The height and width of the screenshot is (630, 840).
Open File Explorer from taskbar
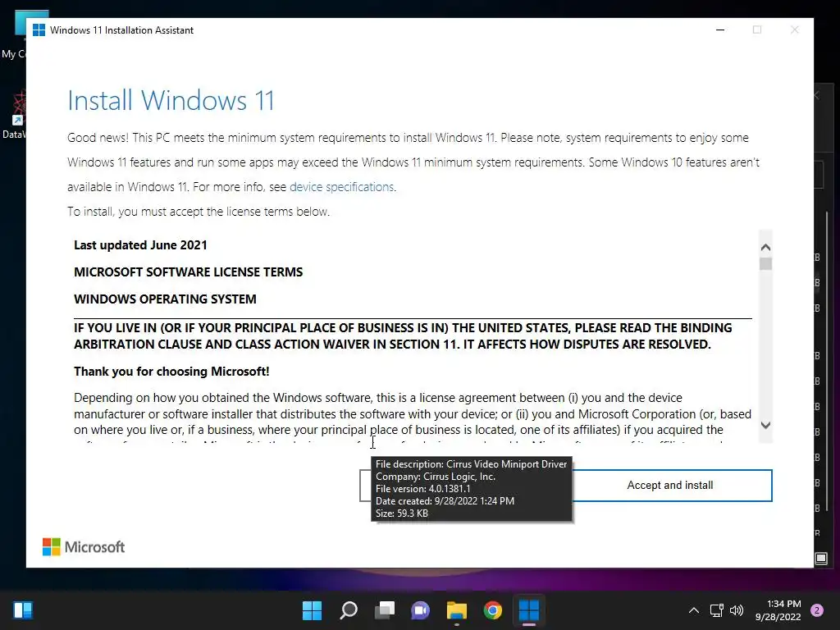point(456,610)
